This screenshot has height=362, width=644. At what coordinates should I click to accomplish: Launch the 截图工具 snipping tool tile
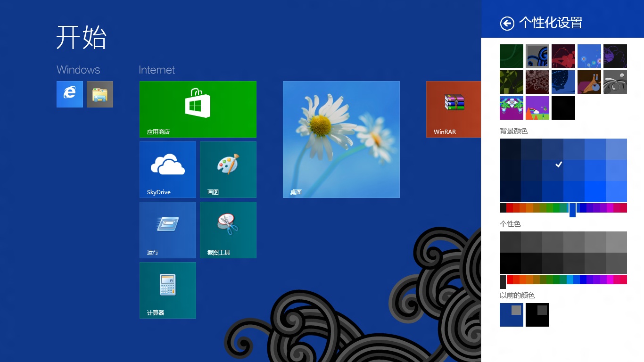tap(228, 230)
